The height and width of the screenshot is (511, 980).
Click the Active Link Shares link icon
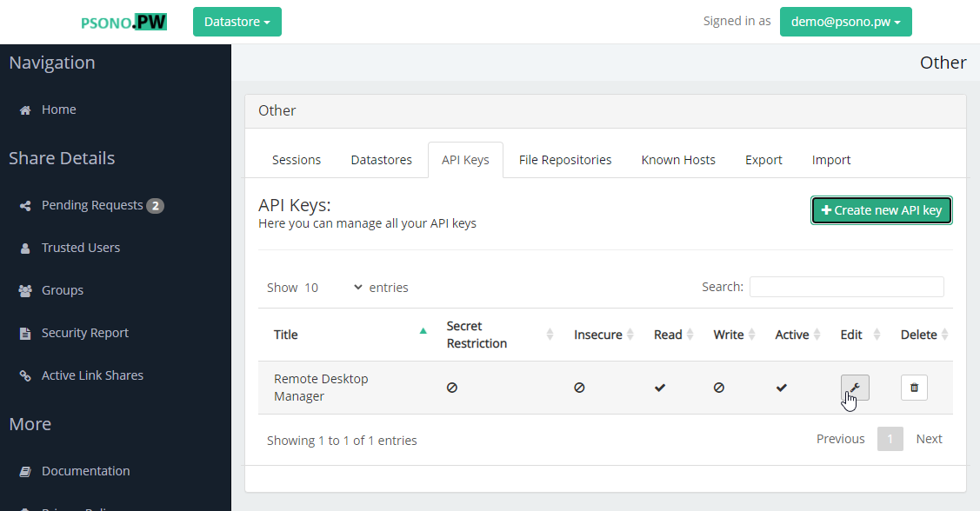click(x=25, y=376)
